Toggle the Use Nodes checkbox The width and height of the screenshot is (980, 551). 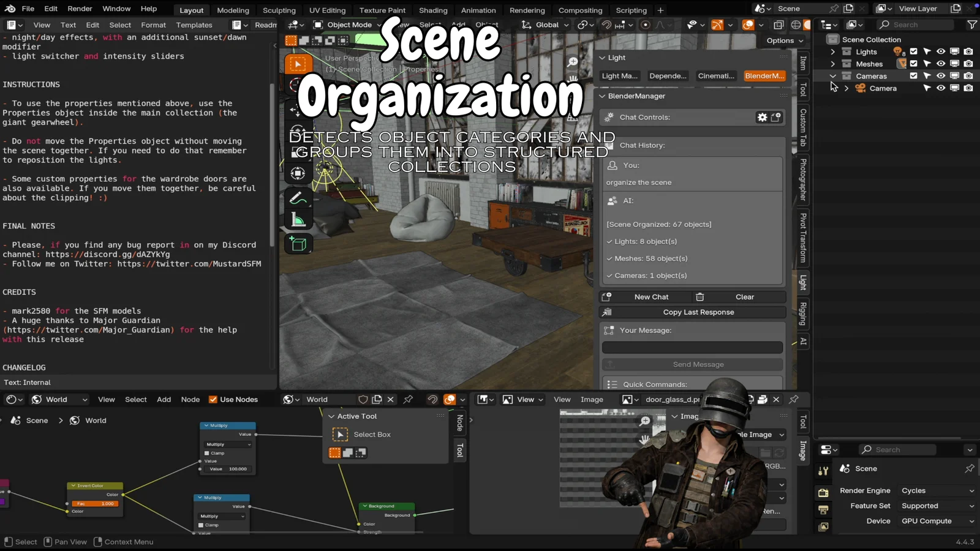click(x=213, y=399)
